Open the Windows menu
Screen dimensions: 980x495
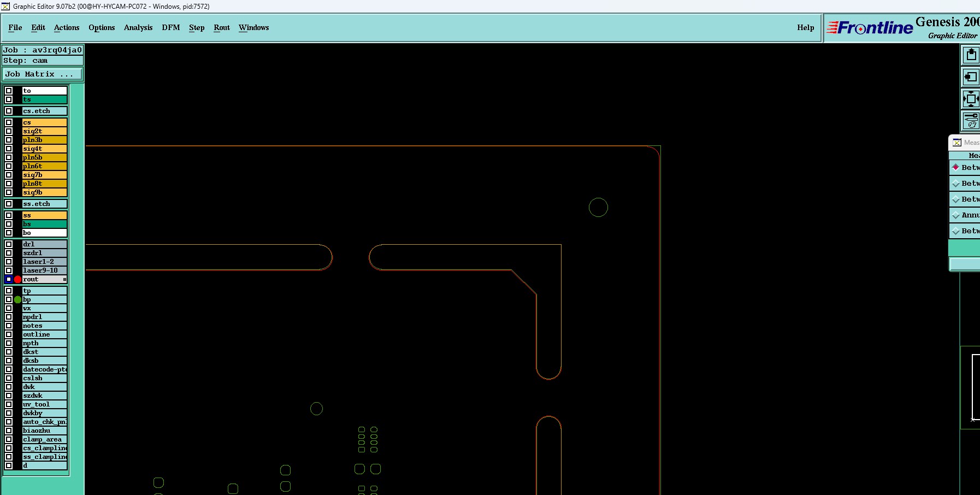point(254,28)
